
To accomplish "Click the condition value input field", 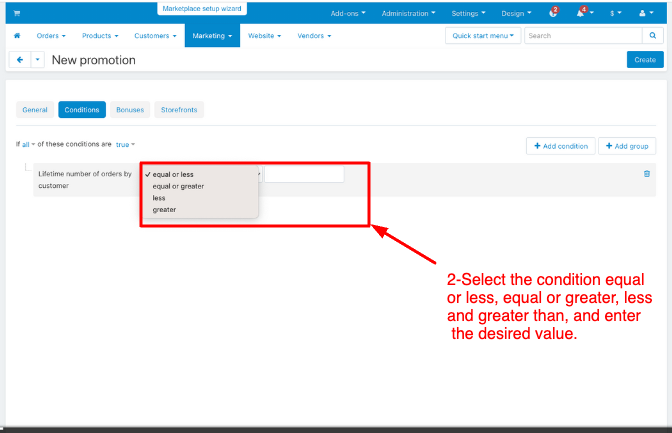I will (x=304, y=174).
